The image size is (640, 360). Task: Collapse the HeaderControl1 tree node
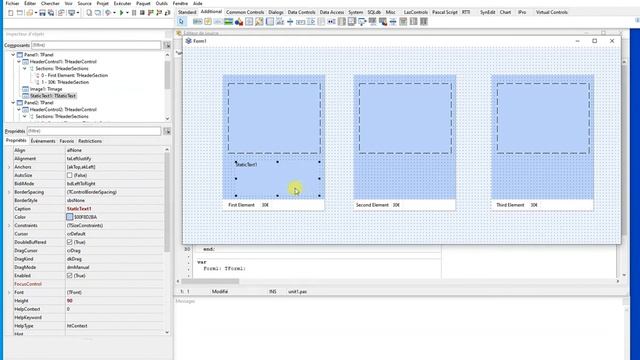pyautogui.click(x=19, y=62)
